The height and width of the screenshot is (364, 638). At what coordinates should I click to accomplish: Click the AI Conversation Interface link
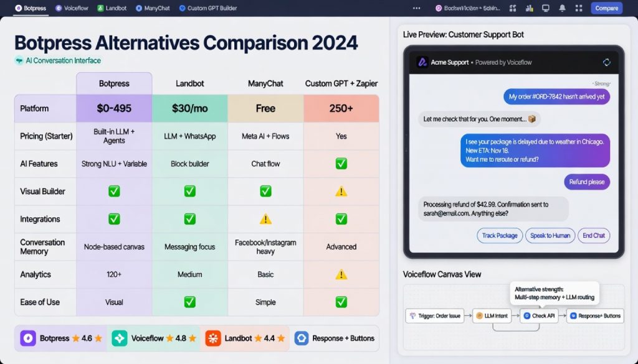point(63,60)
